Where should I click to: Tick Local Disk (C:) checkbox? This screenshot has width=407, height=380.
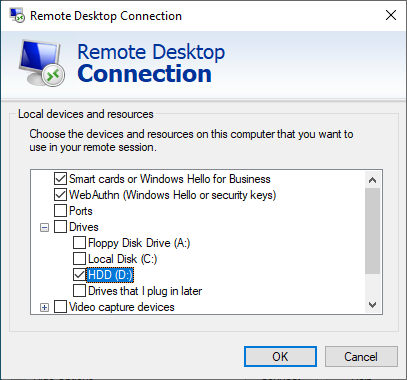tap(79, 259)
